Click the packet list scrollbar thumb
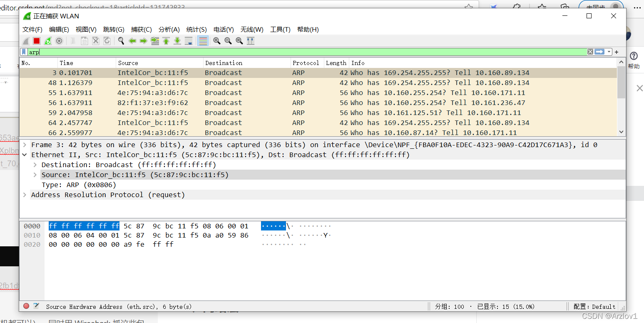The image size is (644, 323). click(x=621, y=83)
